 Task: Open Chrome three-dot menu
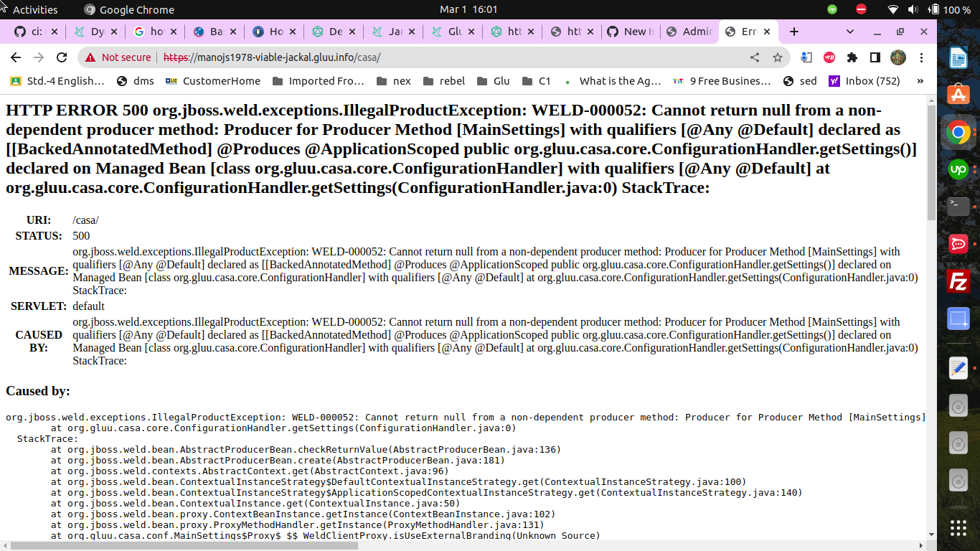pyautogui.click(x=922, y=57)
